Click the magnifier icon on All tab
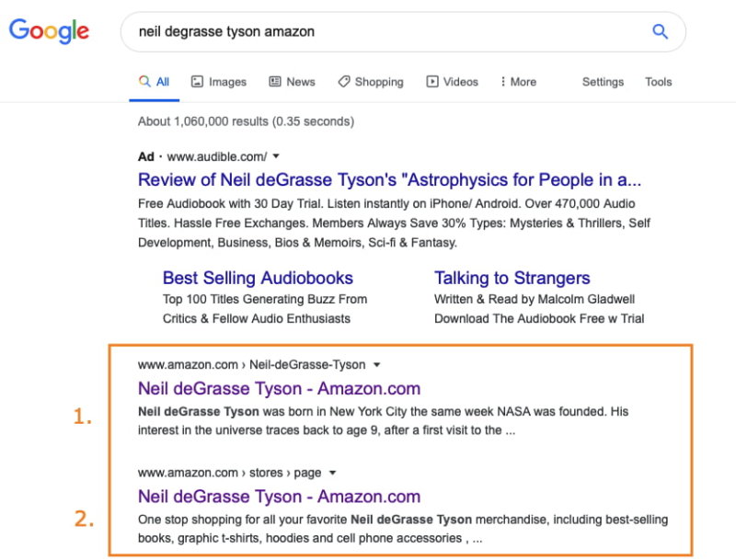This screenshot has height=560, width=736. 144,81
